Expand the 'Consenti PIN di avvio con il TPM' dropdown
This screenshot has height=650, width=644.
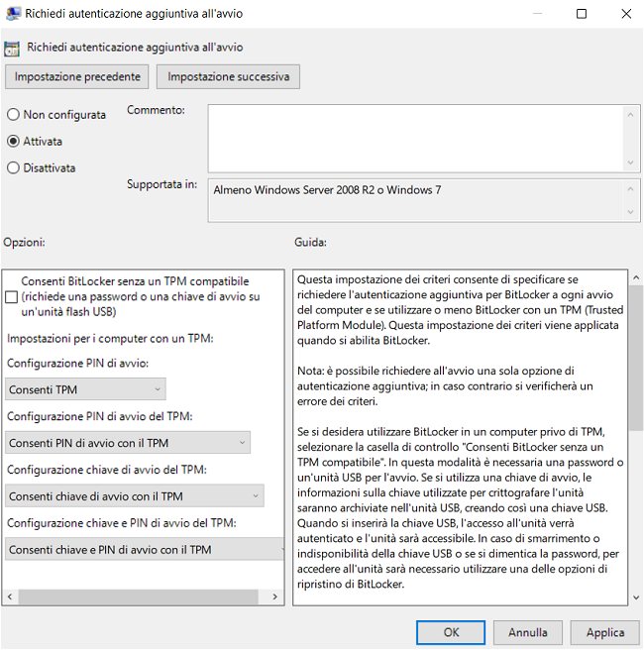(128, 443)
